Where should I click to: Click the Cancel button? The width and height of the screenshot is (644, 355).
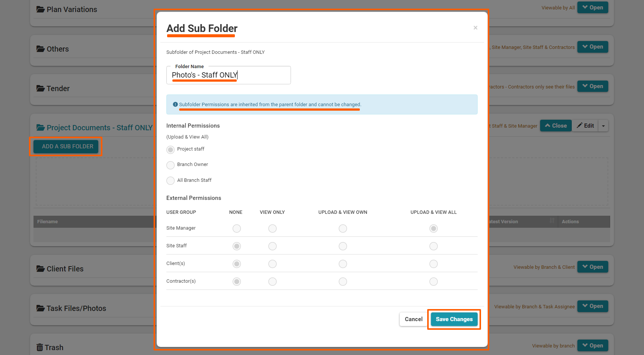[x=413, y=319]
